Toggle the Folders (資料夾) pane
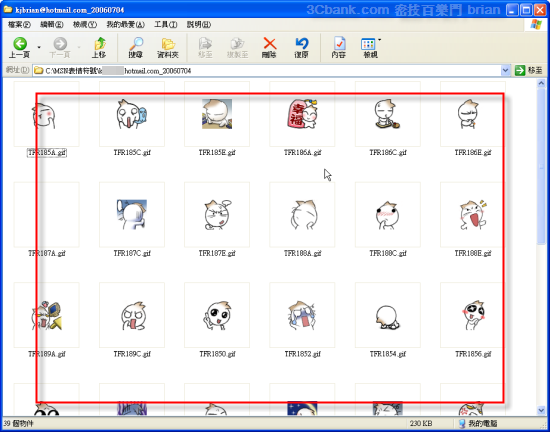Viewport: 550px width, 432px height. pyautogui.click(x=168, y=48)
